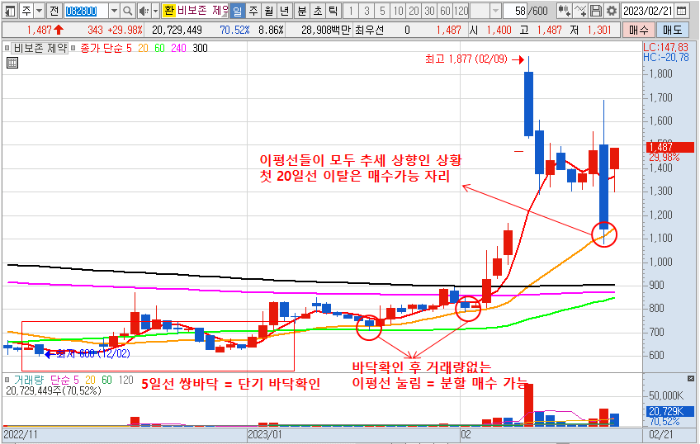700x444 pixels.
Task: Switch to 틱 tick chart tab
Action: click(x=333, y=11)
